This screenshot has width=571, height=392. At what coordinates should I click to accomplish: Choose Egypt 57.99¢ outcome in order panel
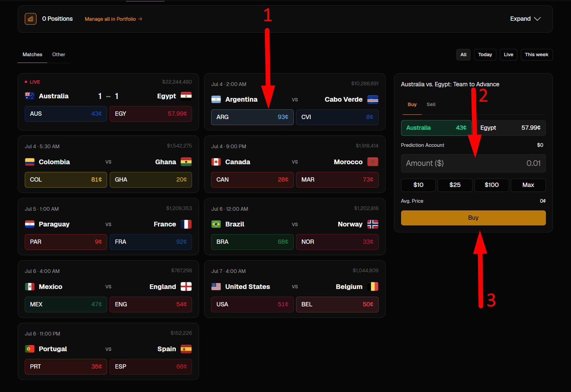(510, 128)
